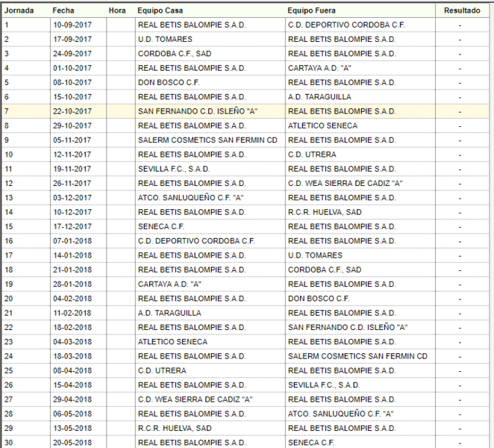Select C.D. UTRERA in jornada 25
The image size is (494, 448).
point(162,370)
